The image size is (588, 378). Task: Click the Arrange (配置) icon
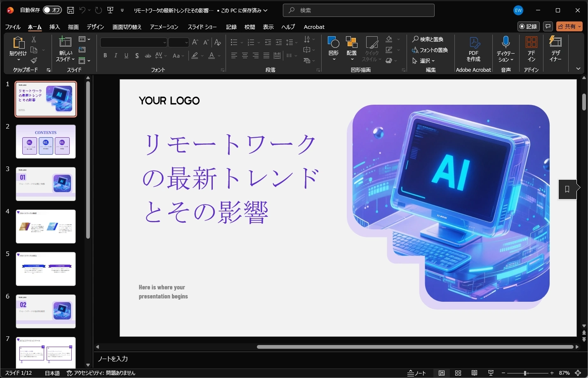click(351, 42)
